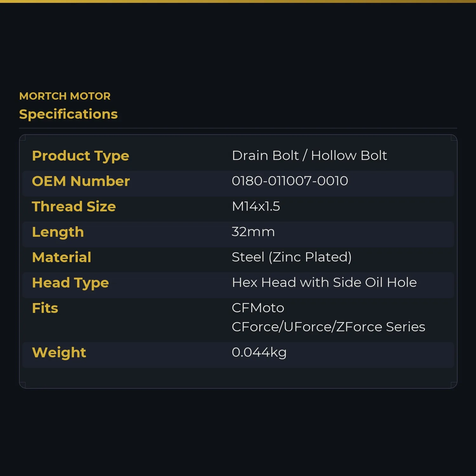Click the MORTCH MOTOR brand label

(65, 96)
